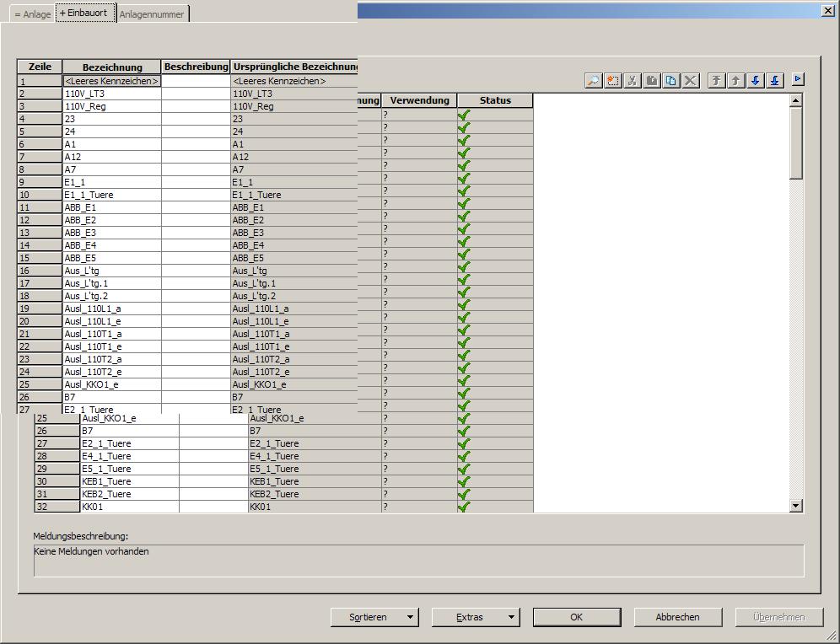Select Ausl_110T1_a in the Bezeichnung column
The height and width of the screenshot is (644, 840).
point(112,334)
